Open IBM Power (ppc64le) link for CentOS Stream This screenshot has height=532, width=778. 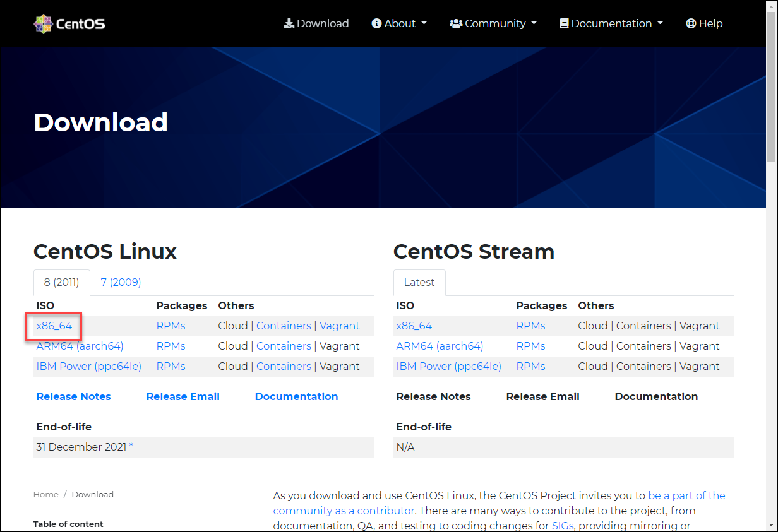449,366
